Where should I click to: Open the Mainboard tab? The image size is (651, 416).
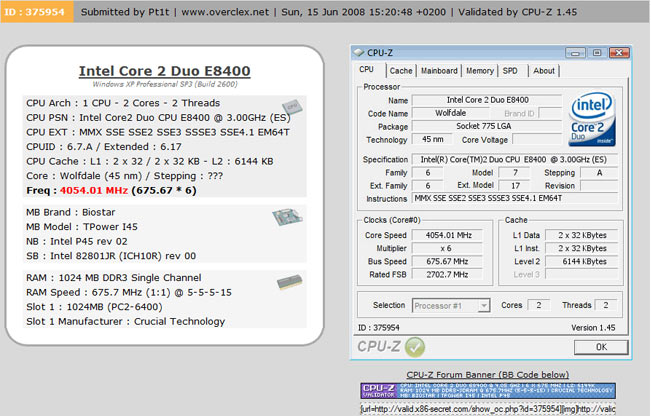(439, 71)
